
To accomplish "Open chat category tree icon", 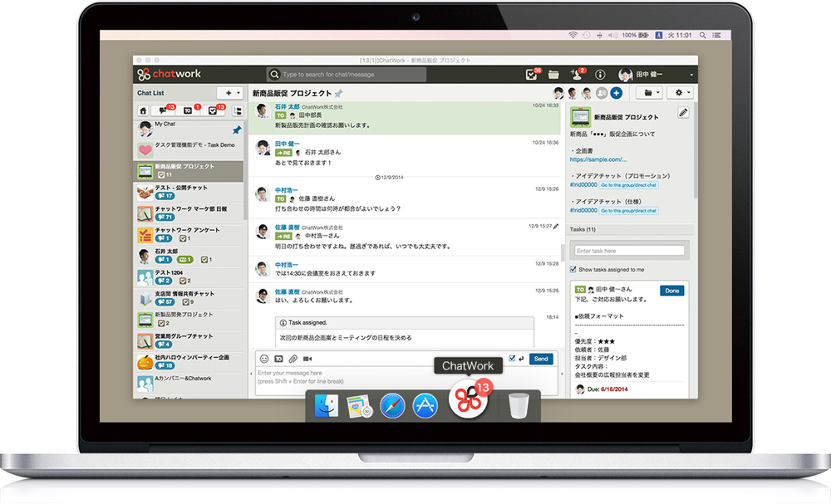I will click(x=237, y=110).
